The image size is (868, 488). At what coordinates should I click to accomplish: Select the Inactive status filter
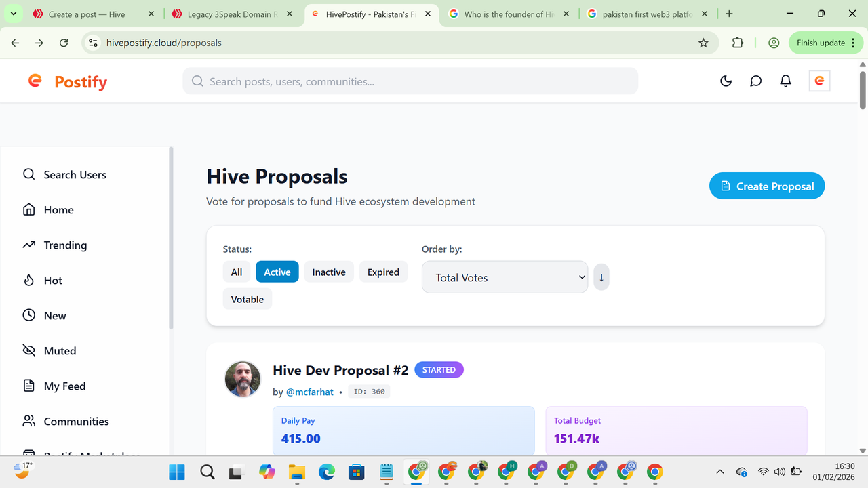click(x=329, y=272)
